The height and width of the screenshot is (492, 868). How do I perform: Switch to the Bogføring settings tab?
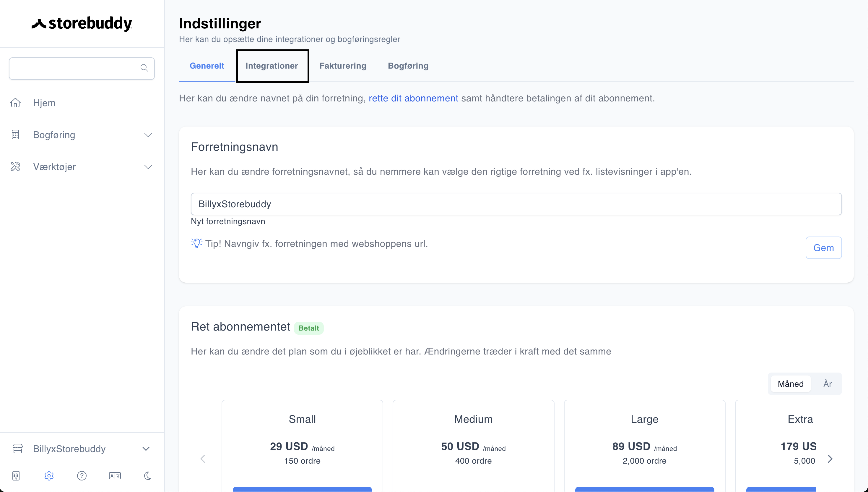click(x=408, y=66)
